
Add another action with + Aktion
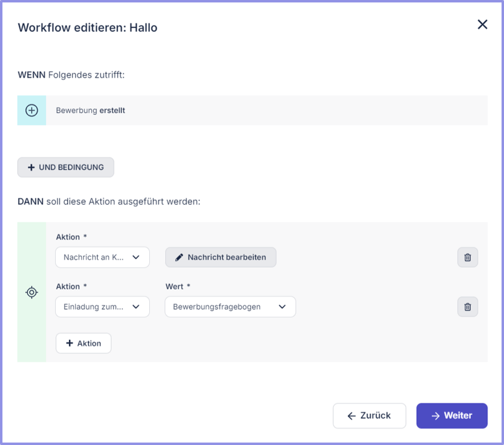pyautogui.click(x=83, y=344)
